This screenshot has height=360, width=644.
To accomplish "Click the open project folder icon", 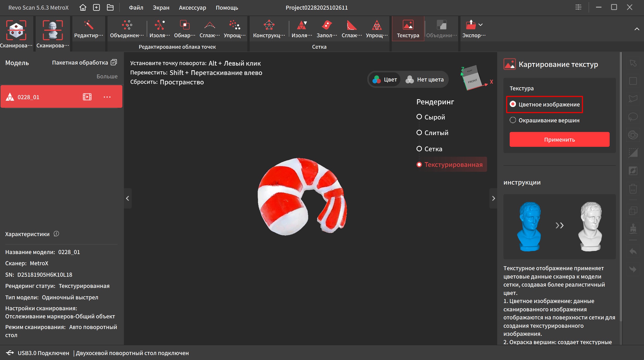I will point(110,8).
